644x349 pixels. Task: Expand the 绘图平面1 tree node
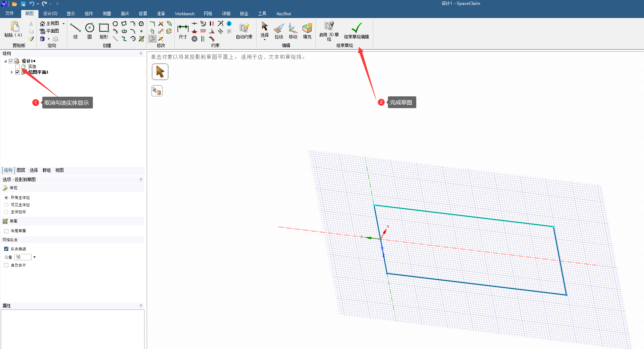coord(12,72)
